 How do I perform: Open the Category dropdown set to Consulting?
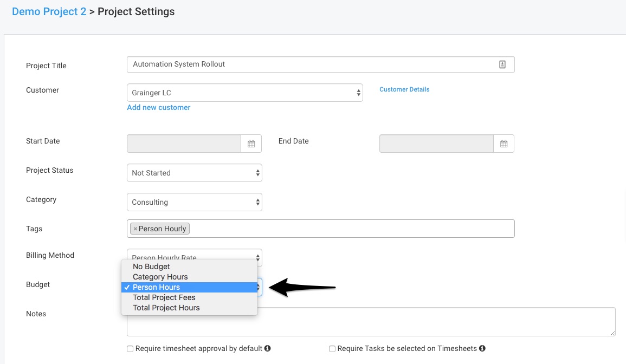[x=194, y=203]
